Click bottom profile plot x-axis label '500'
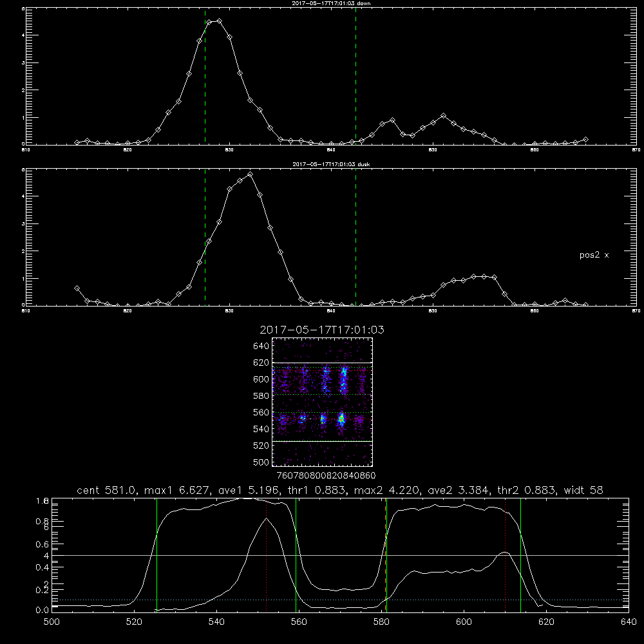 click(52, 622)
